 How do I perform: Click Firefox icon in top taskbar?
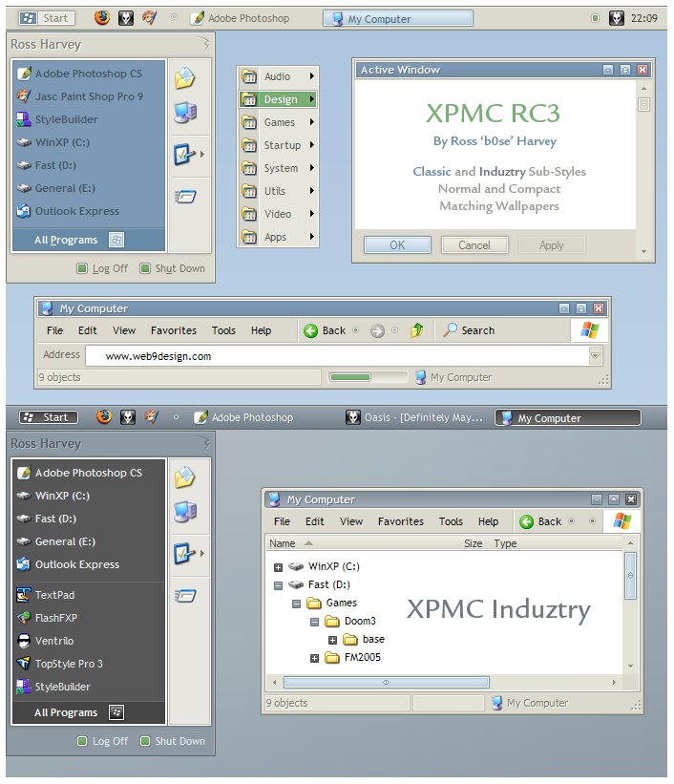[x=102, y=18]
